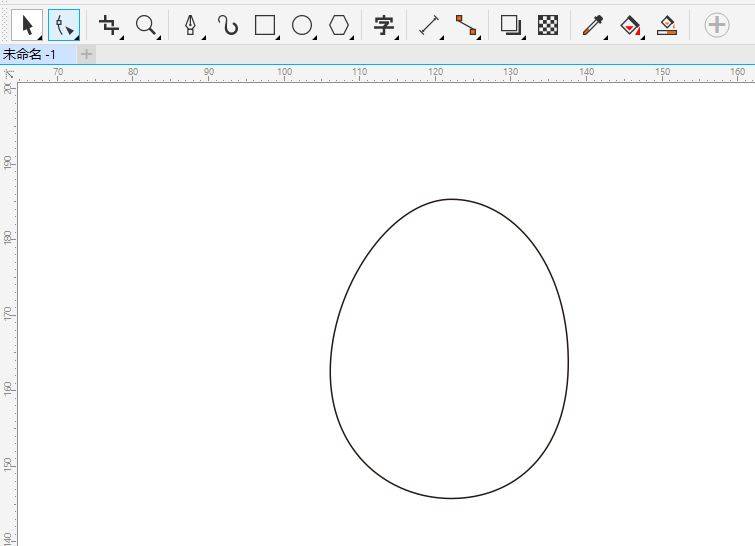Activate the Crop tool

[x=109, y=25]
